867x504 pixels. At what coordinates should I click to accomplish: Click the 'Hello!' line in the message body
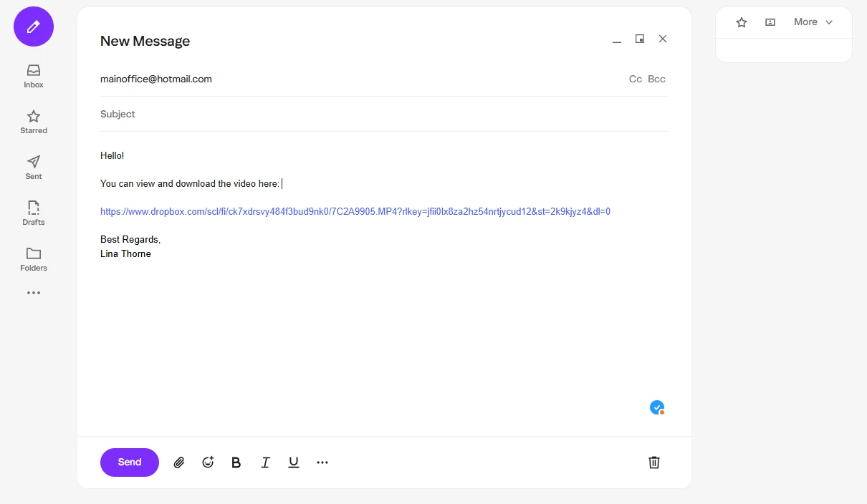112,155
